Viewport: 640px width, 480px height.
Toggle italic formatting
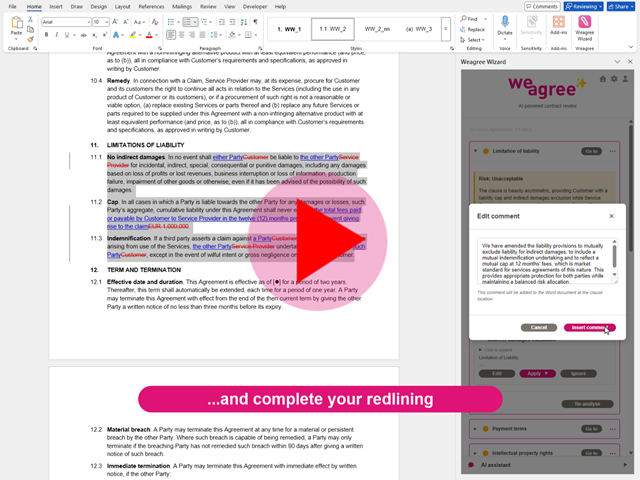pyautogui.click(x=56, y=35)
